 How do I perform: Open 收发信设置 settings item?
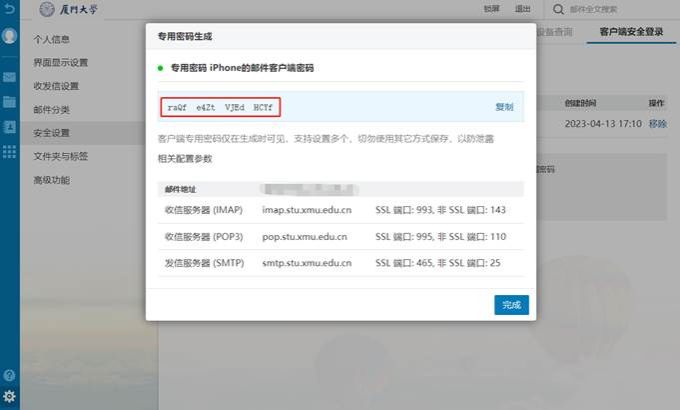[56, 86]
